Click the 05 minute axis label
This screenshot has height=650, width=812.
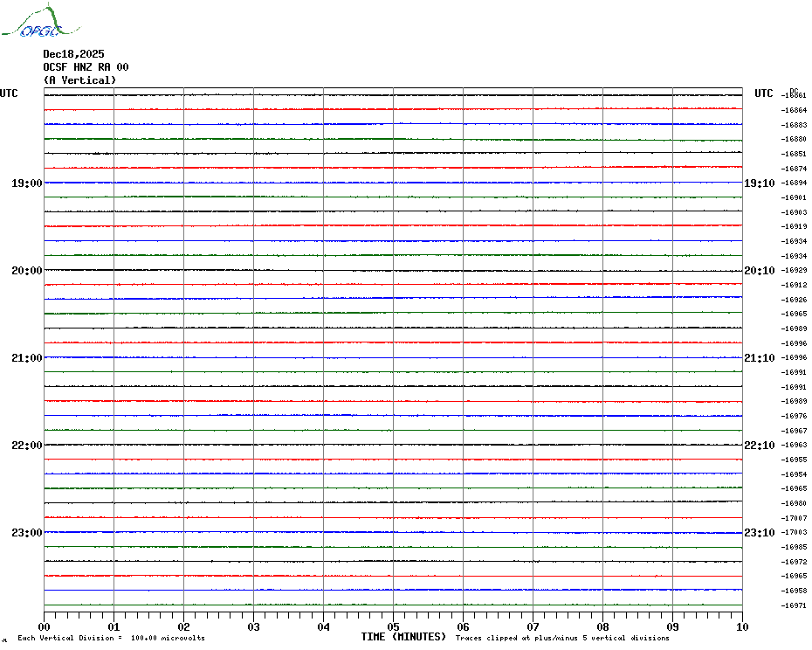[394, 626]
